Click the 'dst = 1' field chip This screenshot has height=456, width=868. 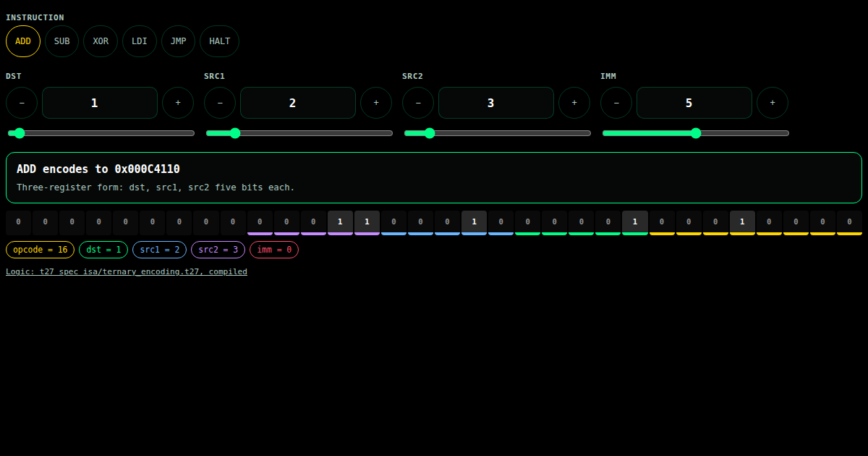click(103, 250)
